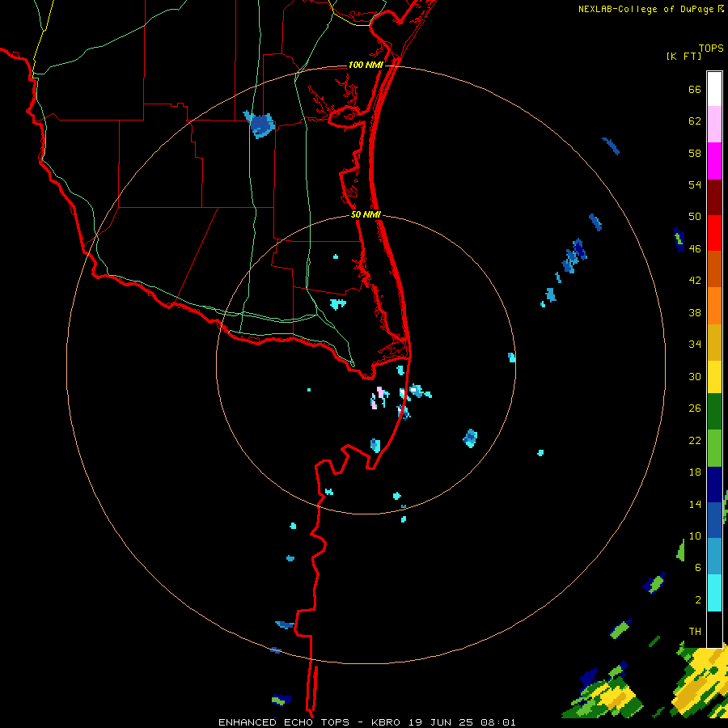The image size is (728, 728).
Task: Click the 'TH' legend label
Action: (x=695, y=632)
